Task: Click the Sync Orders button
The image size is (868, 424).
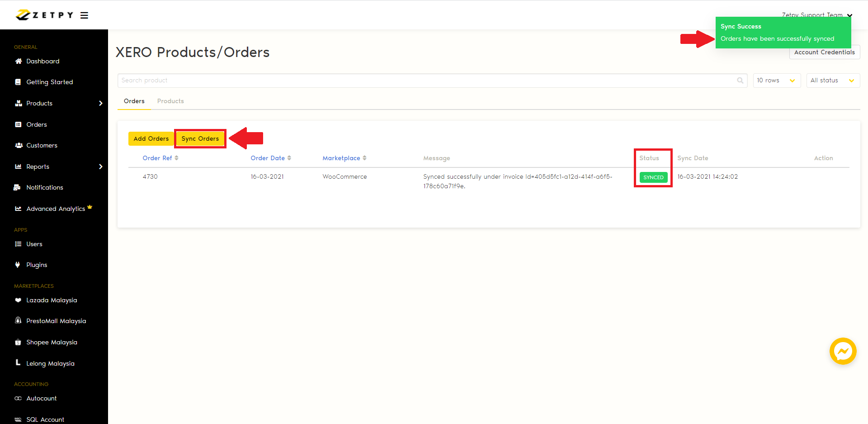Action: point(200,138)
